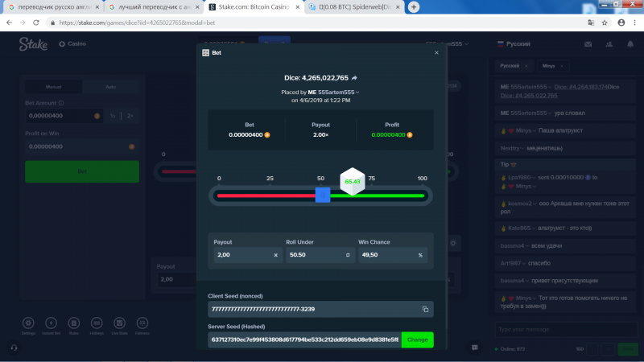Change the hashed server seed
Viewport: 644px width, 362px height.
417,339
